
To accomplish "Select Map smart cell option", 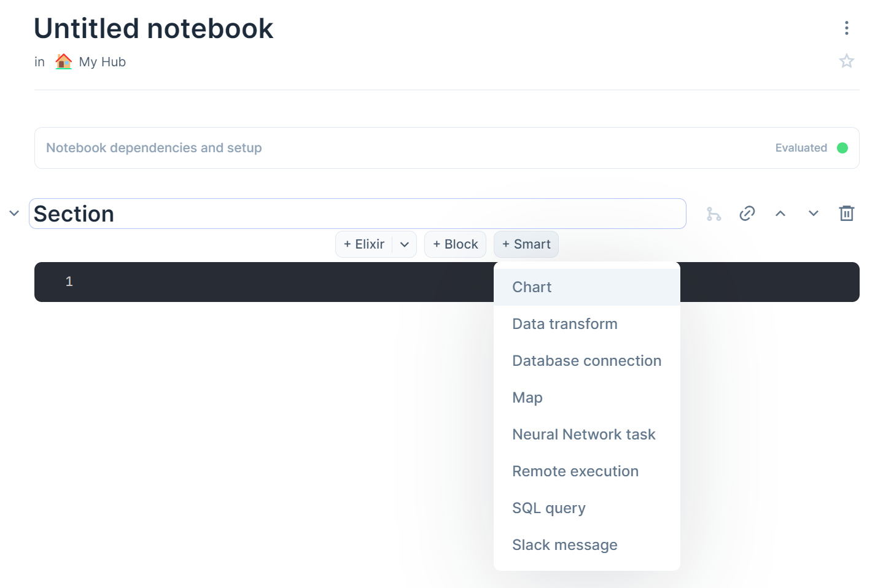I will click(x=587, y=398).
